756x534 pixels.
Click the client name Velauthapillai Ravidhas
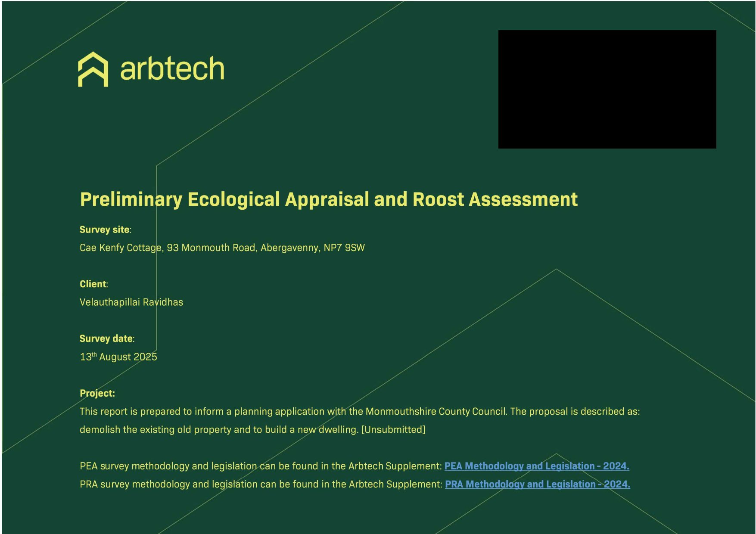point(131,302)
